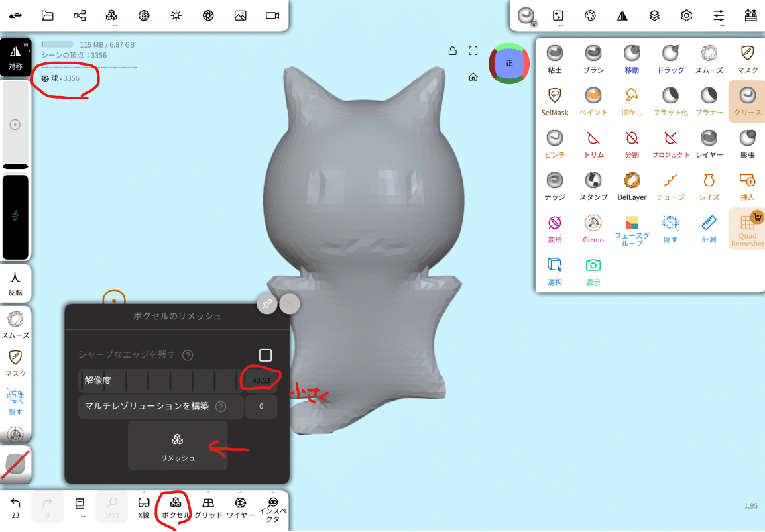Select the スタンプ (Stamp) tool

593,187
